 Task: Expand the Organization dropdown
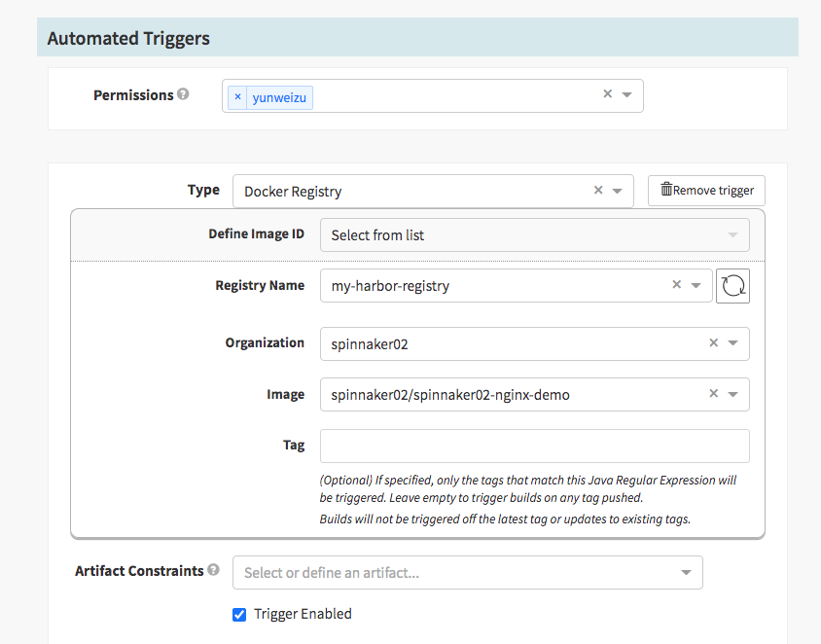[x=733, y=343]
